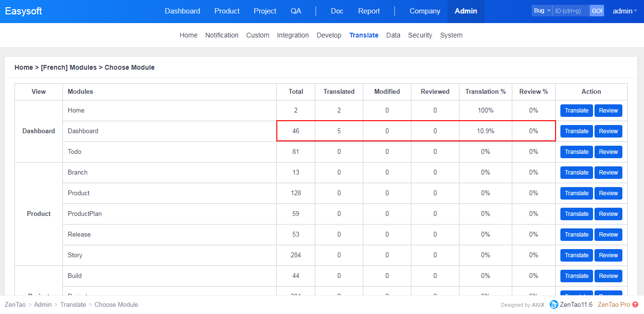The height and width of the screenshot is (314, 644).
Task: Translate the Home module
Action: click(x=576, y=111)
